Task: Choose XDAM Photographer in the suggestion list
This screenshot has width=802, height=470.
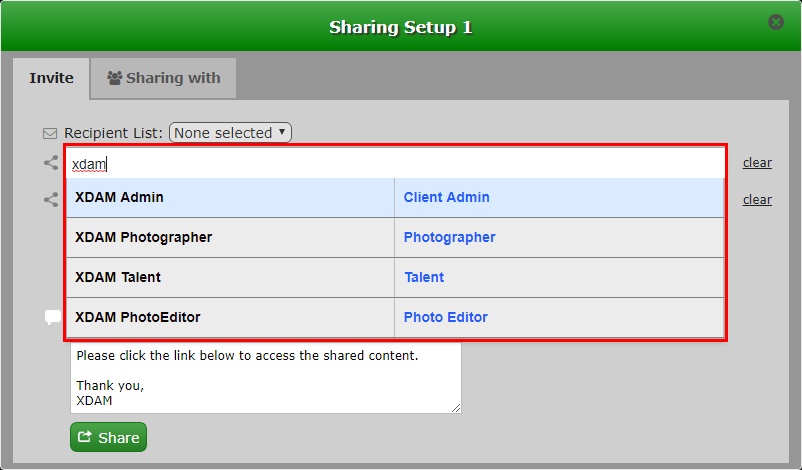Action: (x=144, y=238)
